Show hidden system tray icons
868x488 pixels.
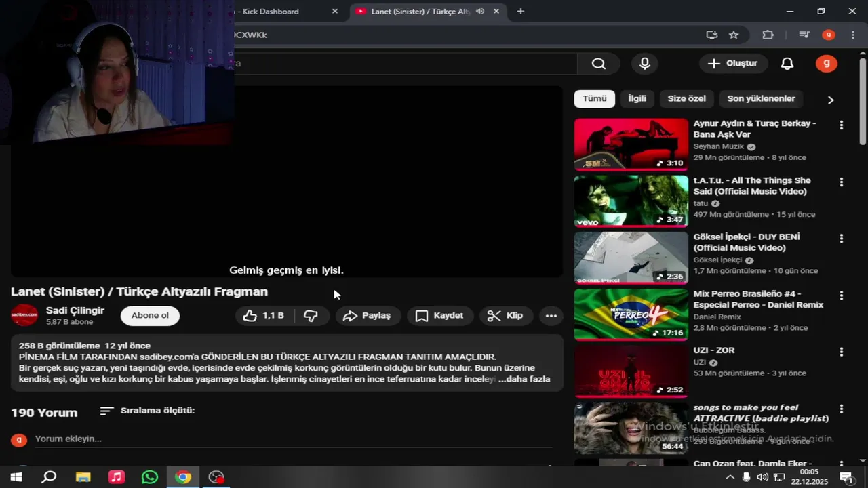point(730,477)
